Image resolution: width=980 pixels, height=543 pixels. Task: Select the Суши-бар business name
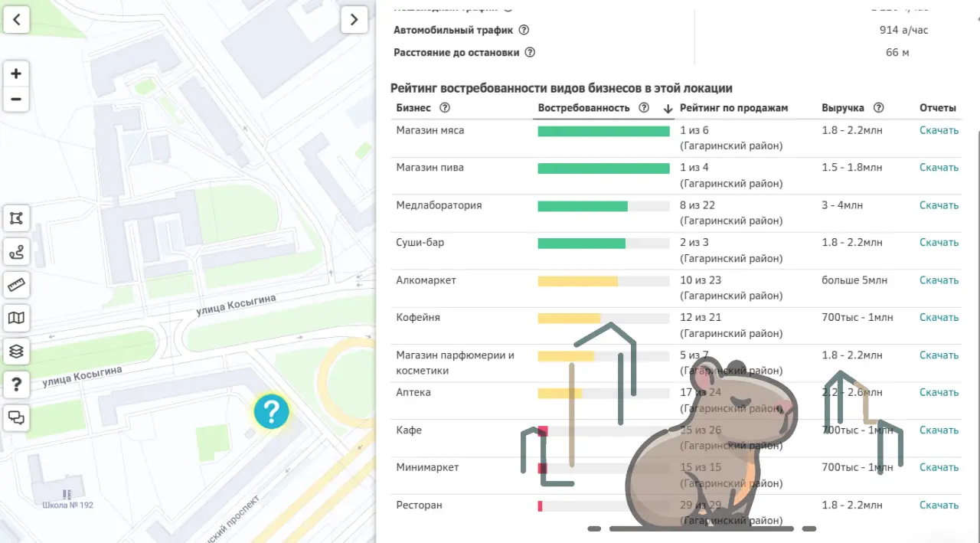tap(420, 243)
